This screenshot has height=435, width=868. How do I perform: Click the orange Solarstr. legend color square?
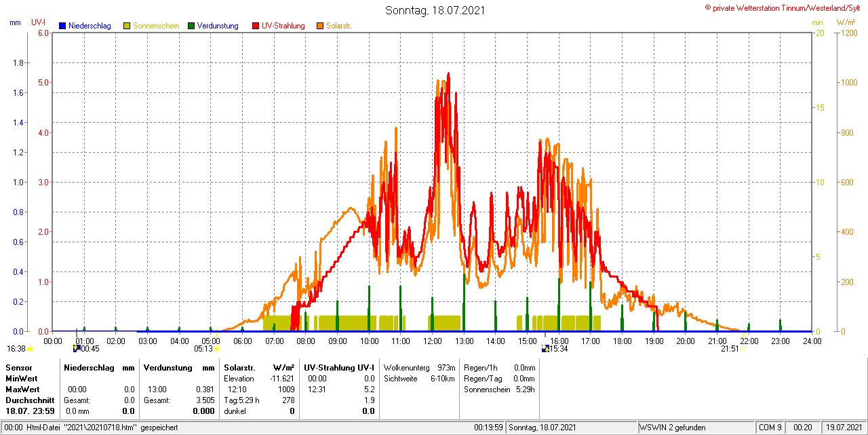pyautogui.click(x=320, y=26)
